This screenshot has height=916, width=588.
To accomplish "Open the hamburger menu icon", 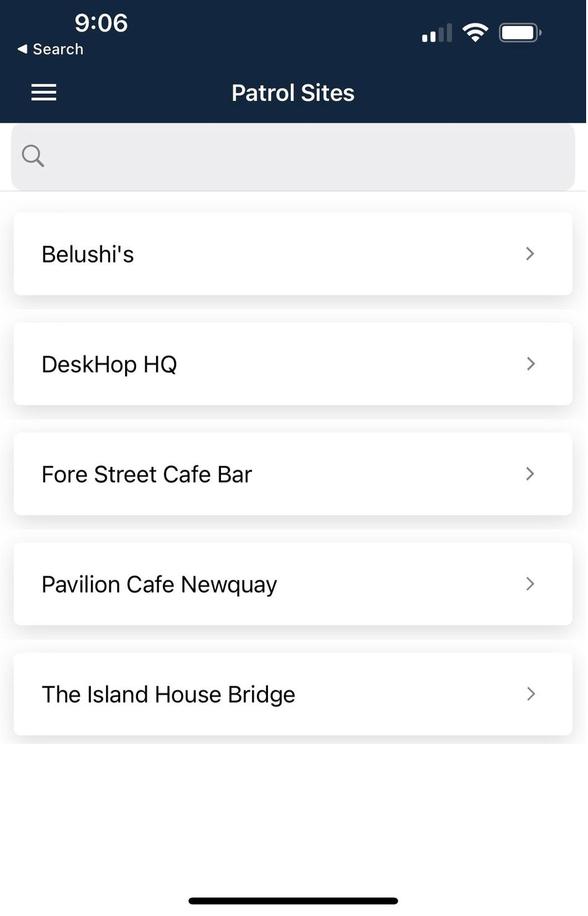I will [x=44, y=92].
